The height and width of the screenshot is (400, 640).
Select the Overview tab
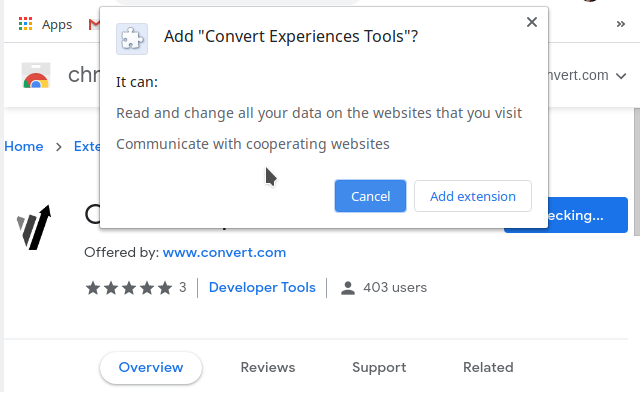151,367
